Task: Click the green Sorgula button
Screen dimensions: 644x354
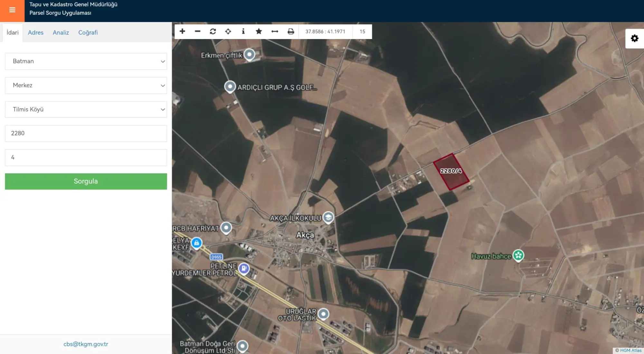Action: pyautogui.click(x=86, y=181)
